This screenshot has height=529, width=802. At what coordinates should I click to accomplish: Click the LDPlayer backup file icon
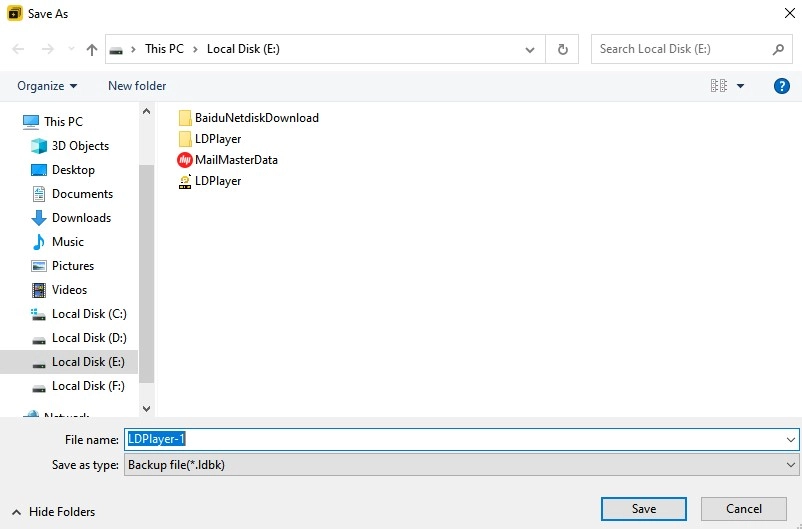(x=185, y=181)
